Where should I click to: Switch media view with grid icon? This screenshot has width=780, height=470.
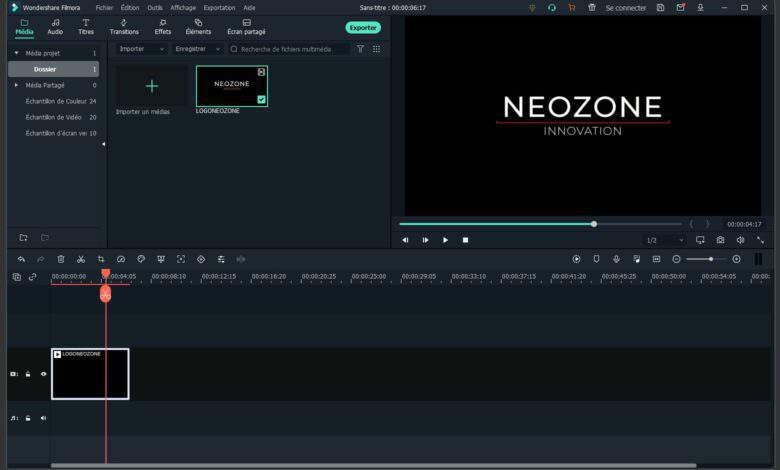[x=377, y=49]
